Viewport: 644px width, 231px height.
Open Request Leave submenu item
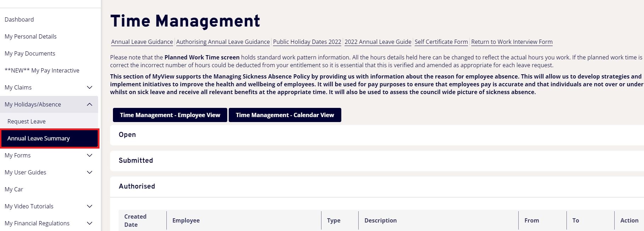pyautogui.click(x=27, y=121)
